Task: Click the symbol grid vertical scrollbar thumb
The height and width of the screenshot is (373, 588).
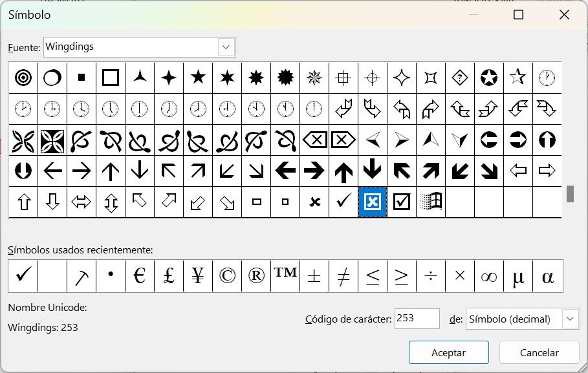Action: pyautogui.click(x=570, y=194)
